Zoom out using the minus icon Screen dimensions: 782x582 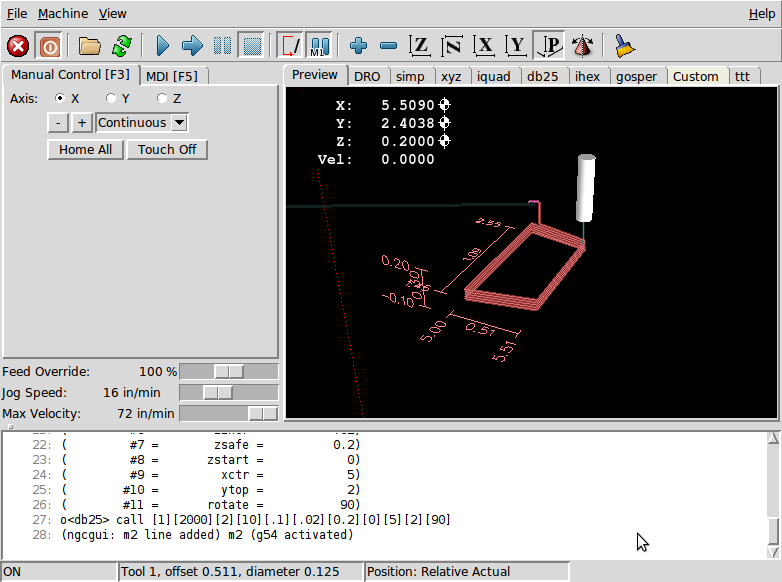(389, 46)
